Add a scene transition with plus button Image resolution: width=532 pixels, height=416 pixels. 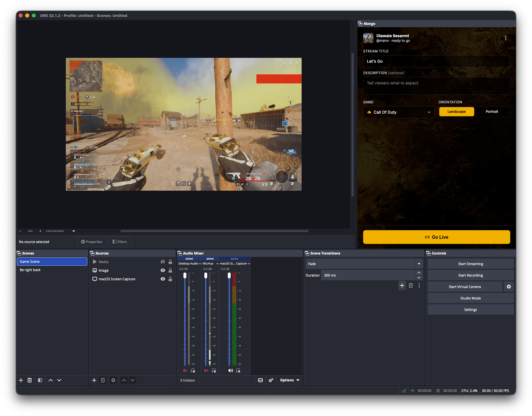point(402,285)
